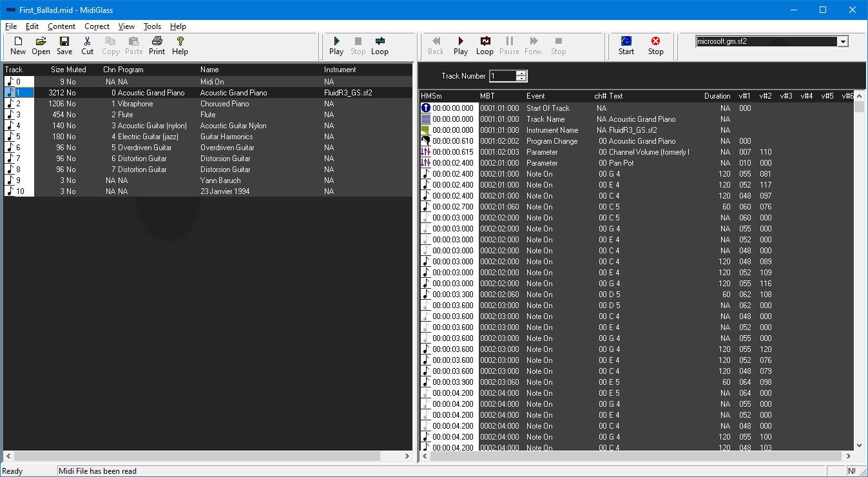The image size is (868, 477).
Task: Open the soundfont dropdown microsoft.gm.sf2
Action: pos(842,42)
